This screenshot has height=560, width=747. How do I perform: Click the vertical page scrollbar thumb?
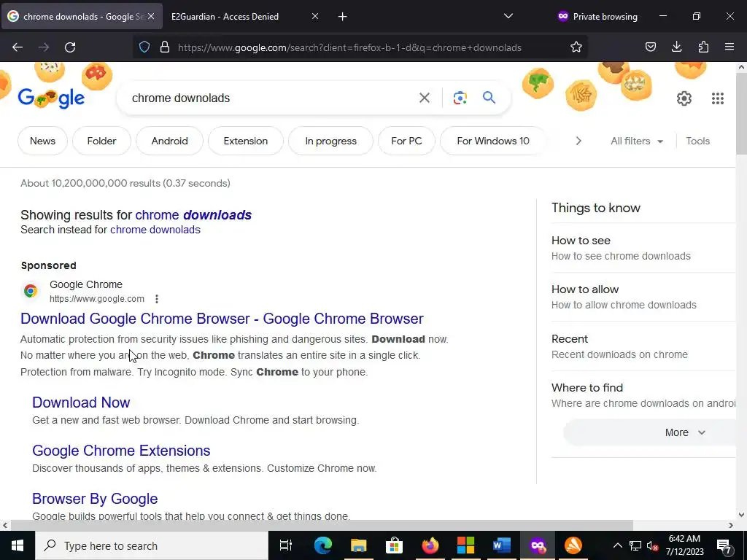tap(741, 114)
